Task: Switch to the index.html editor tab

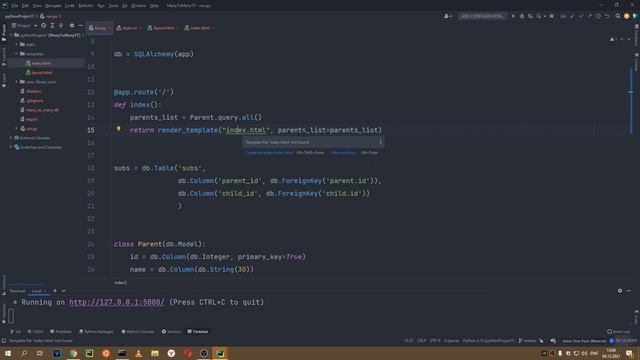Action: pyautogui.click(x=199, y=28)
